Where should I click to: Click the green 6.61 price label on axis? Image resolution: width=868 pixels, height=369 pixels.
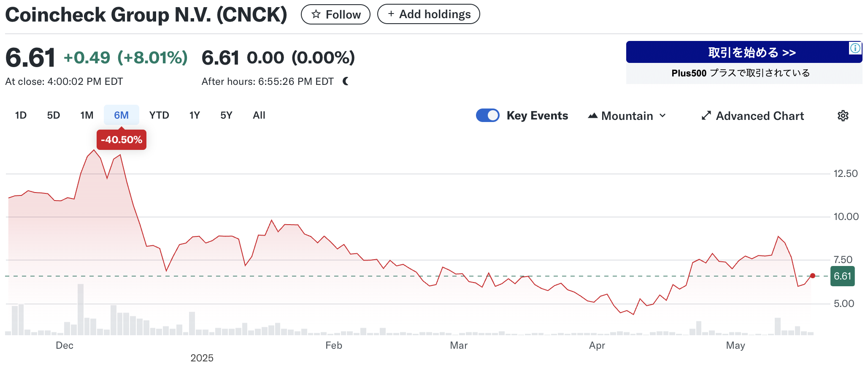(x=842, y=276)
